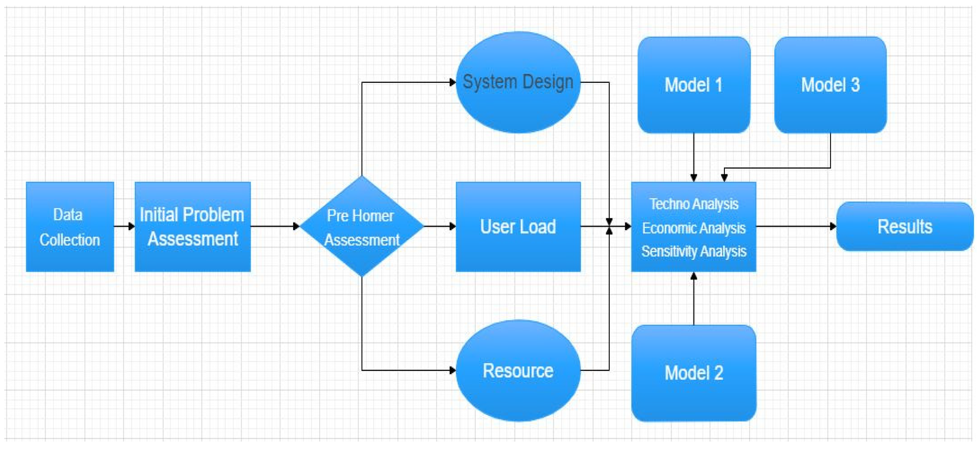This screenshot has height=452, width=980.
Task: Click the Model 3 rounded box
Action: 830,84
